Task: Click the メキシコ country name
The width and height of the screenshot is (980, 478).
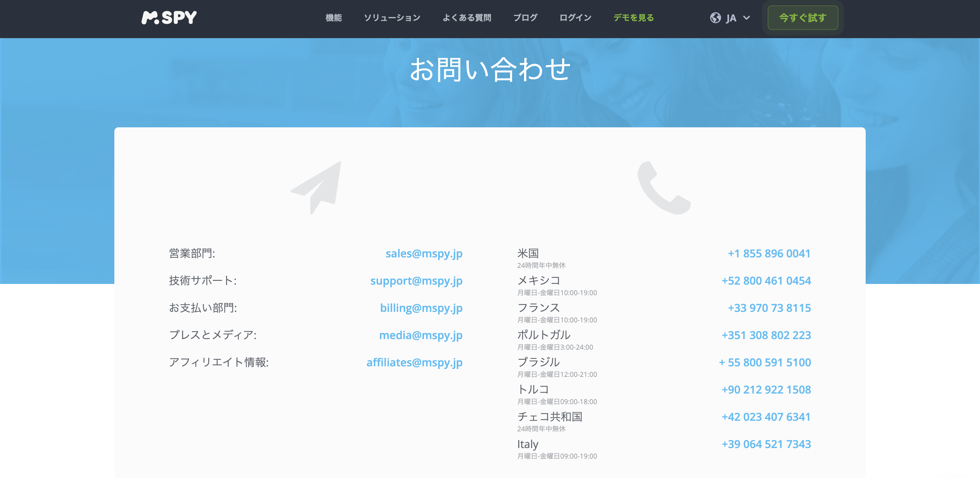Action: point(539,281)
